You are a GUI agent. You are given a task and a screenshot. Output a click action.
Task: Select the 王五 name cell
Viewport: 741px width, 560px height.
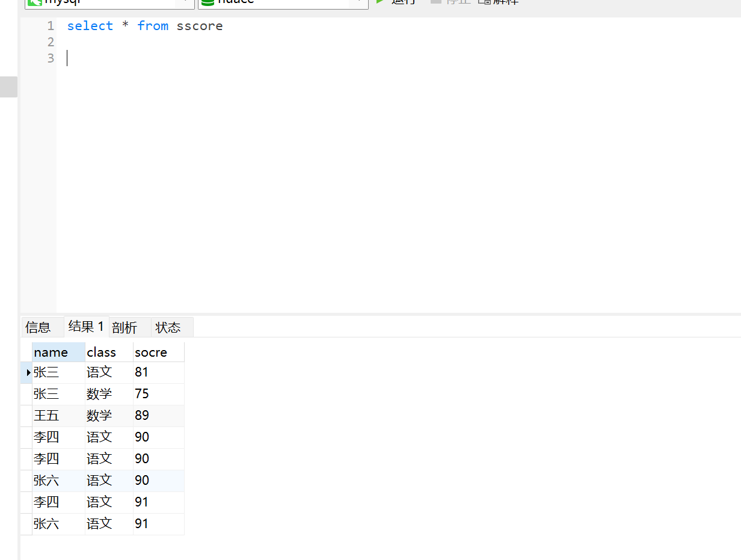click(58, 416)
